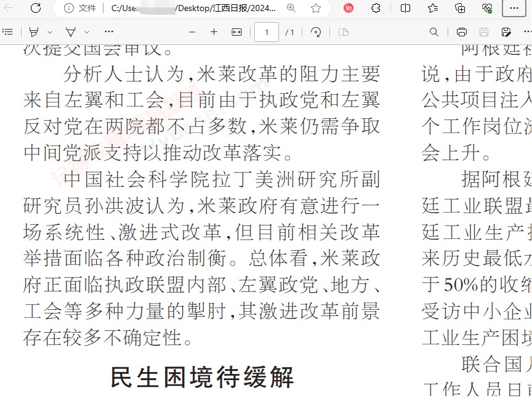Show the PDF table of contents
The height and width of the screenshot is (398, 532).
coord(7,32)
